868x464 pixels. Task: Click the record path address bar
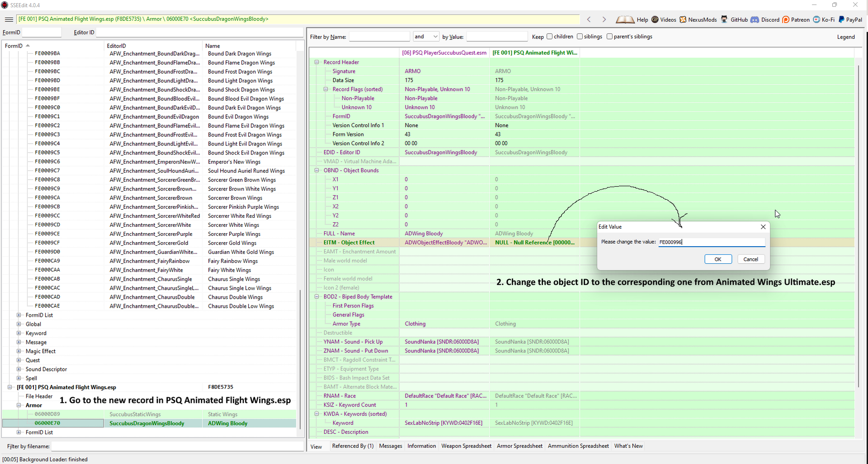pyautogui.click(x=298, y=19)
